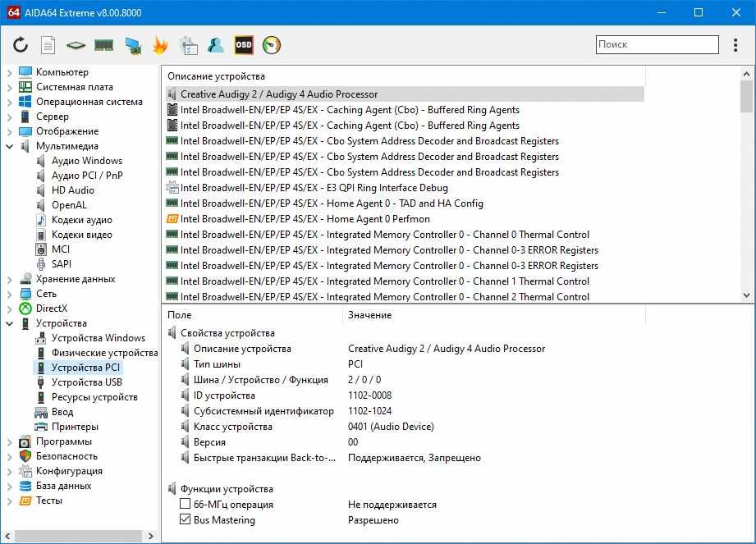
Task: Expand the Сервер tree node
Action: tap(9, 117)
